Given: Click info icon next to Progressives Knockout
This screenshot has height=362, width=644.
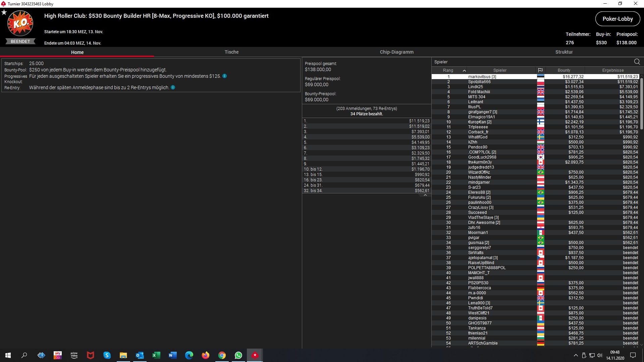Looking at the screenshot, I should pos(225,76).
